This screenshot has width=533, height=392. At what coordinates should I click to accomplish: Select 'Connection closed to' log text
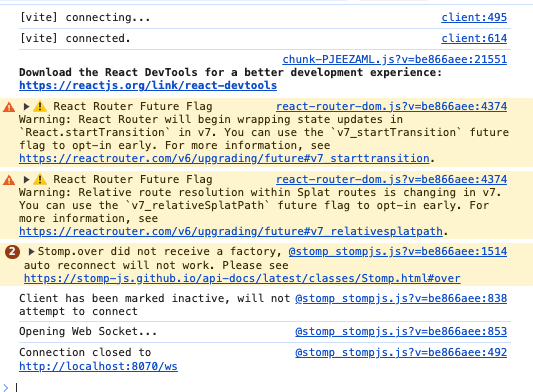pyautogui.click(x=85, y=353)
